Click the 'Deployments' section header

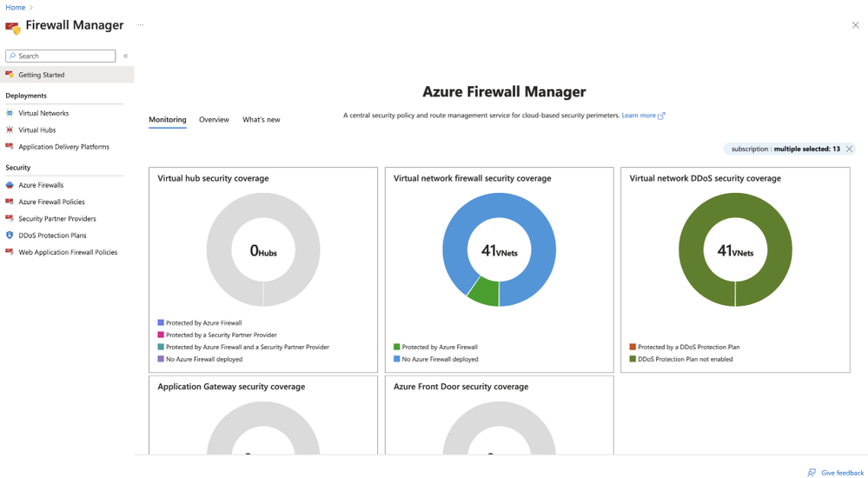click(26, 96)
